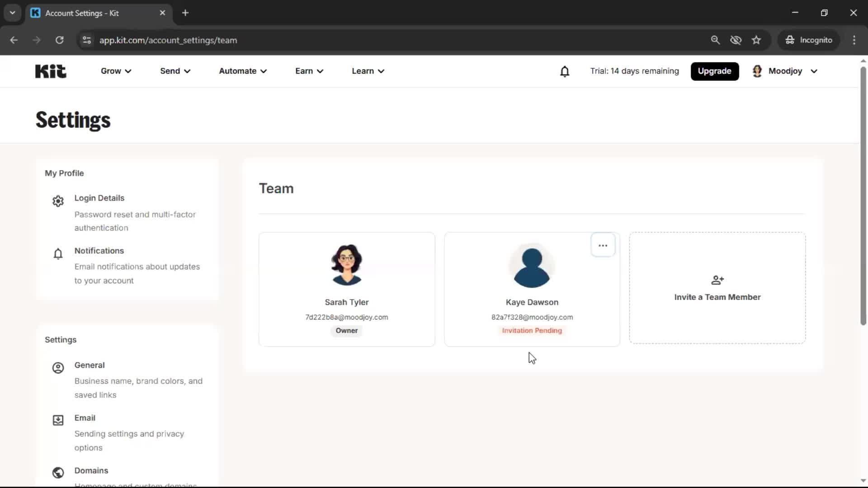Bookmark this page with star icon
Viewport: 868px width, 488px height.
756,40
